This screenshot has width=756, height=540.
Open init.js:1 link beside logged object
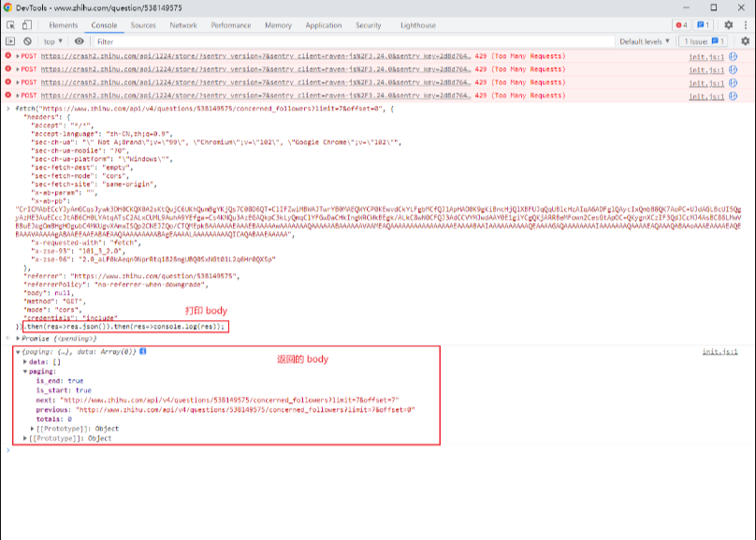(x=720, y=352)
